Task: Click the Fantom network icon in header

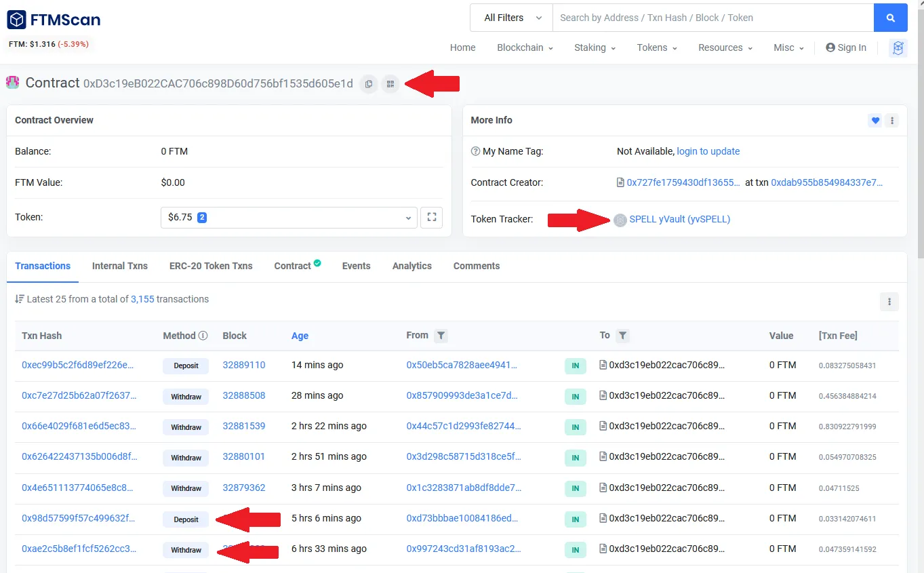Action: 898,47
